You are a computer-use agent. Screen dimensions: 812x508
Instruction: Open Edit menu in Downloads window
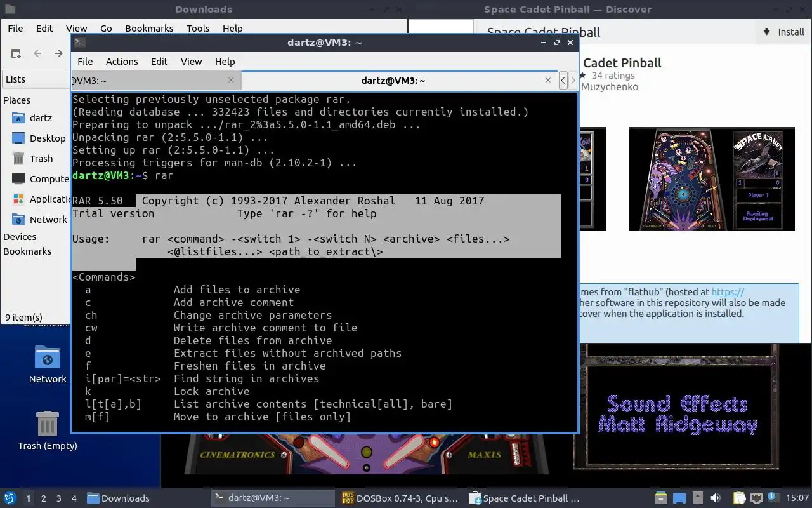click(x=44, y=29)
